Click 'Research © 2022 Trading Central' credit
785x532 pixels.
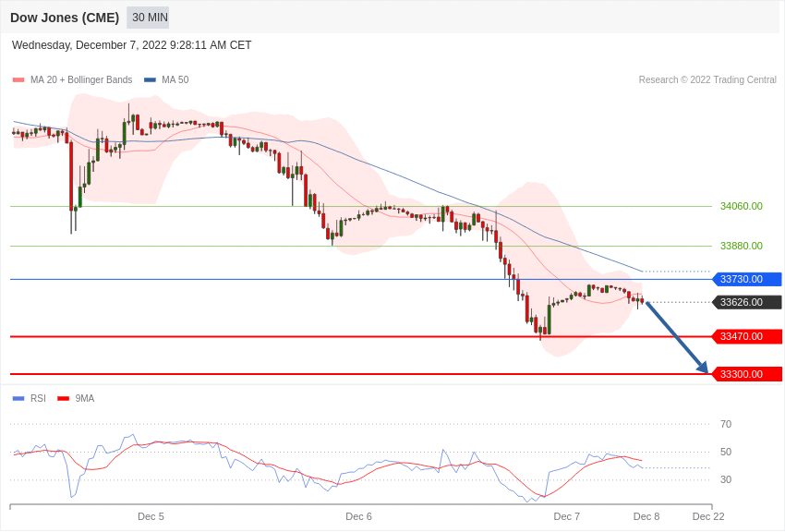point(707,80)
